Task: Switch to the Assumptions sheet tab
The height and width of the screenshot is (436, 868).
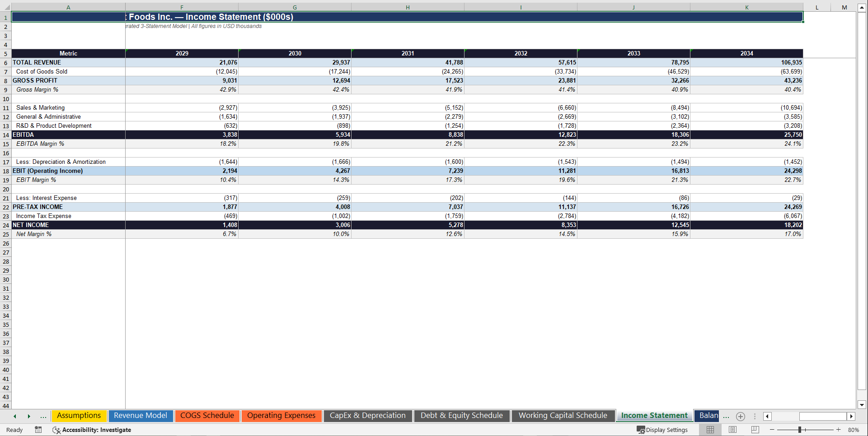Action: point(79,415)
